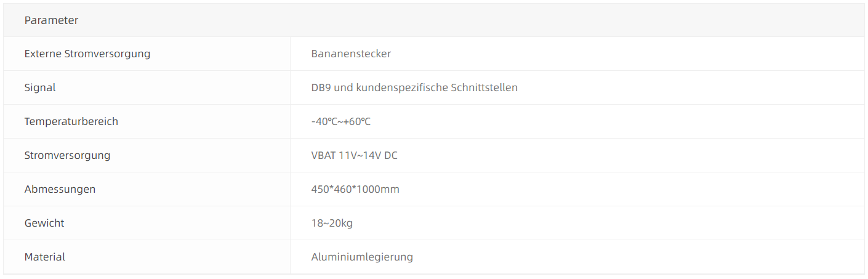868x279 pixels.
Task: Click the word DB9 in Signal value
Action: (x=321, y=87)
